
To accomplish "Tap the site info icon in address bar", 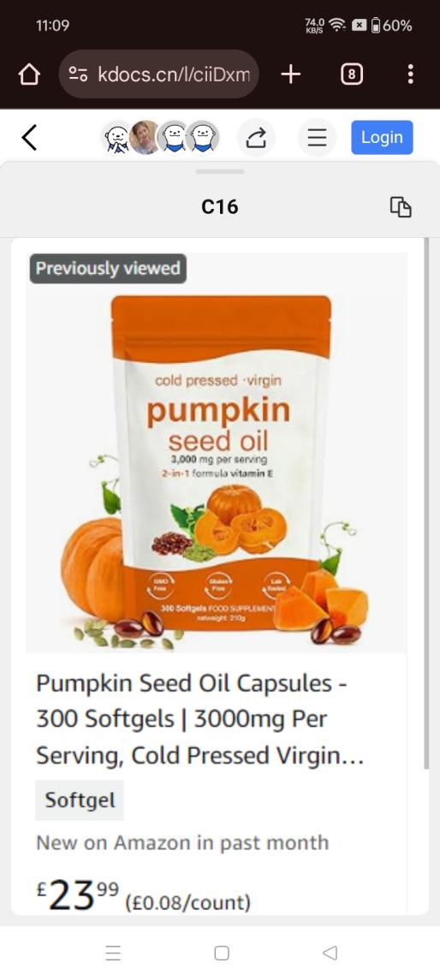I will pos(78,74).
